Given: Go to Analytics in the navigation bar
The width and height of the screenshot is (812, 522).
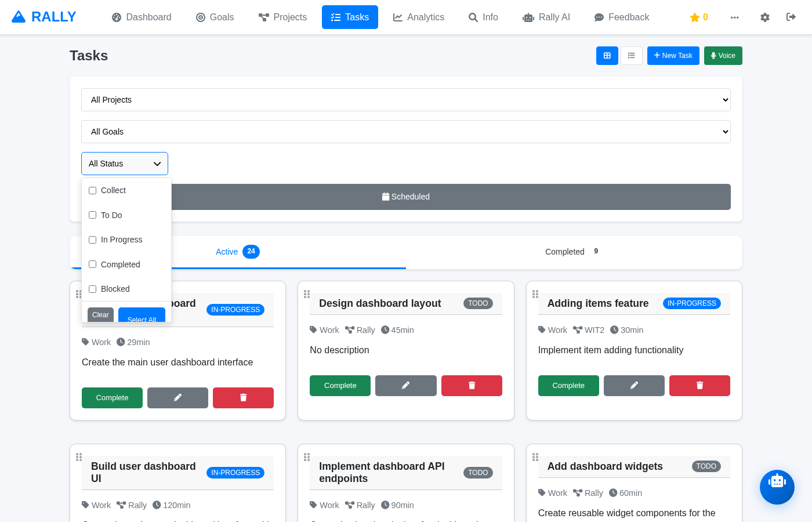Looking at the screenshot, I should [418, 17].
